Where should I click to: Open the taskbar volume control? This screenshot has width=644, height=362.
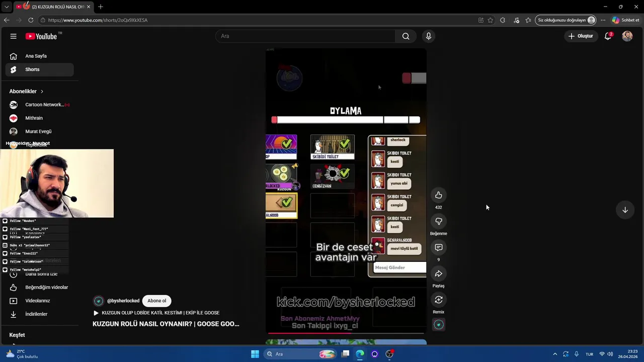pos(610,354)
